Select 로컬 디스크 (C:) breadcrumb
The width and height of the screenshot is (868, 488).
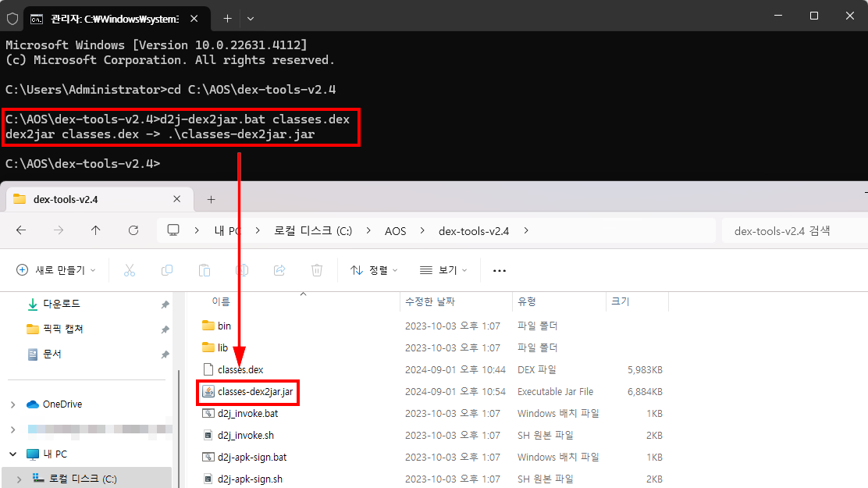click(313, 231)
